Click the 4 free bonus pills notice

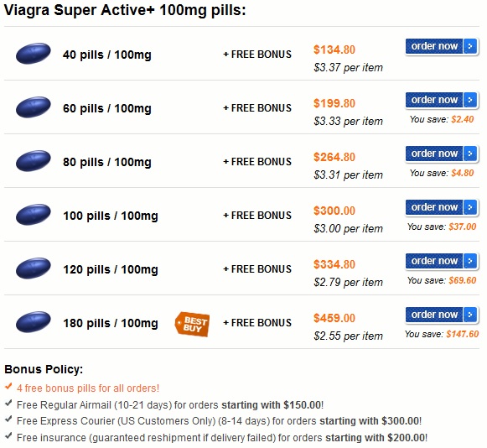pos(88,388)
